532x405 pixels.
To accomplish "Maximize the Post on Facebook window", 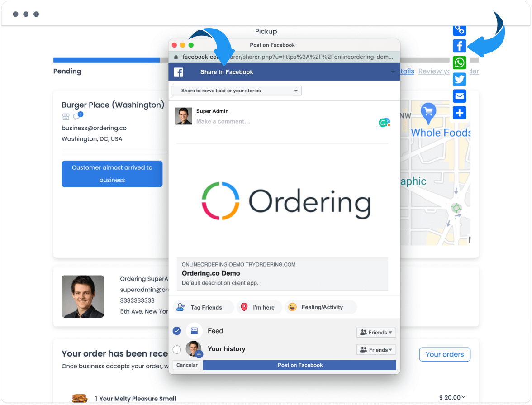I will pyautogui.click(x=191, y=45).
